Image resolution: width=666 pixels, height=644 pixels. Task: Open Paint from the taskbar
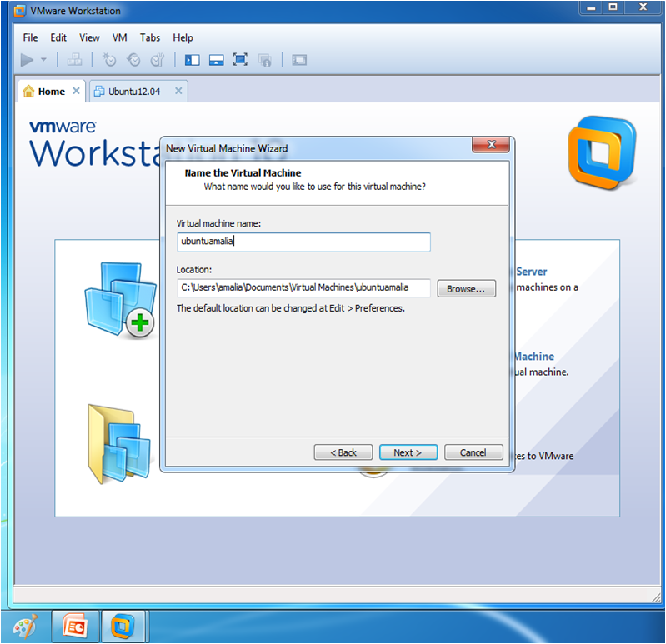point(26,627)
